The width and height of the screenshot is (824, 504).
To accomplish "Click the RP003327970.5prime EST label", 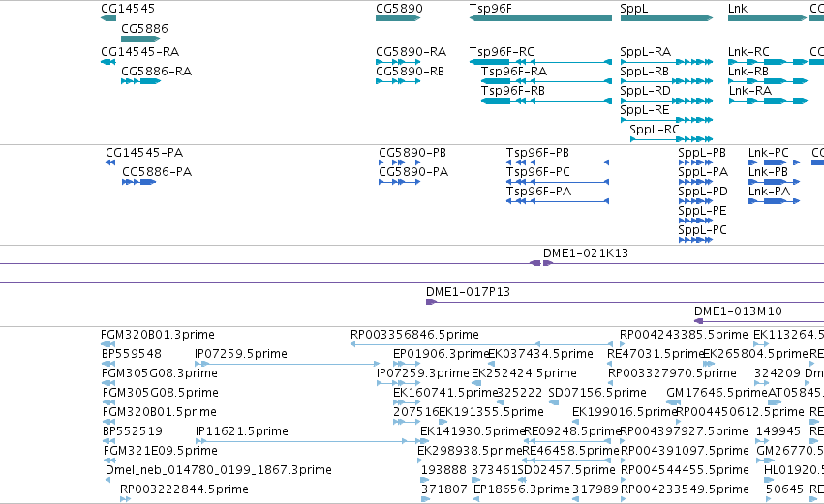I will [672, 373].
